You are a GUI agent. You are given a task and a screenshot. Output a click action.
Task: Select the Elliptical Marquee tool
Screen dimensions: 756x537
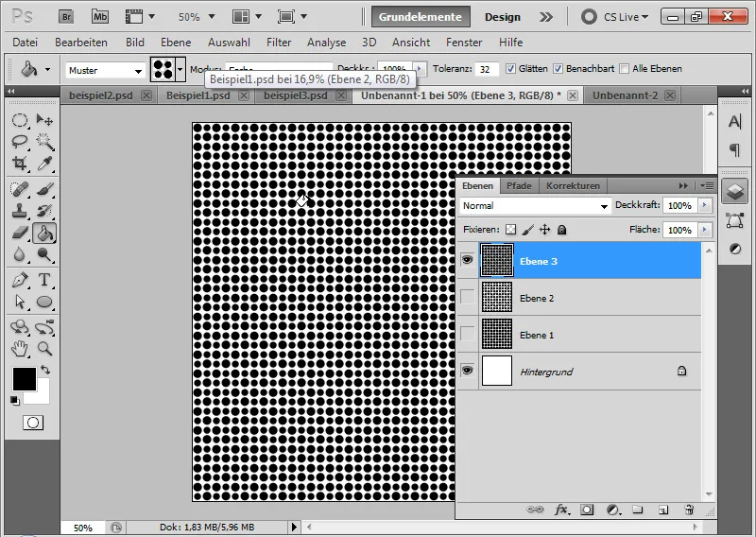[x=19, y=120]
